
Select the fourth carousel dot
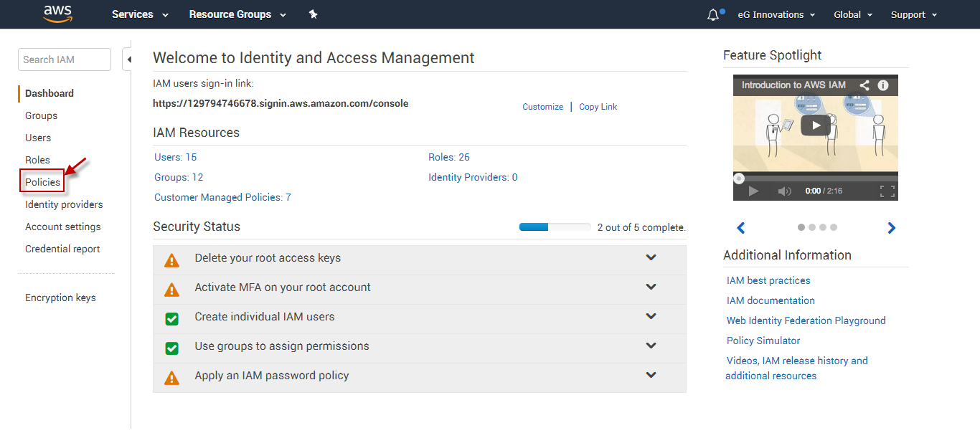click(x=834, y=227)
